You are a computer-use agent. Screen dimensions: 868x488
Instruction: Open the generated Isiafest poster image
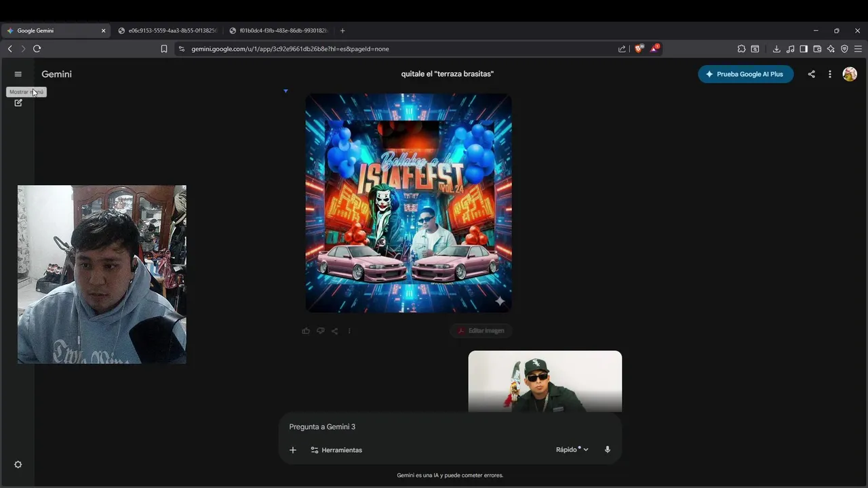tap(409, 203)
